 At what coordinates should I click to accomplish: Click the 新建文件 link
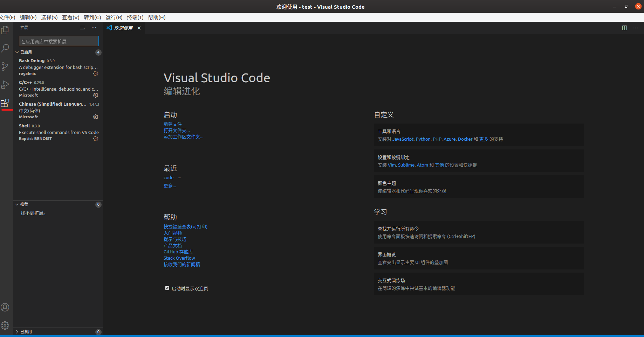click(x=172, y=124)
